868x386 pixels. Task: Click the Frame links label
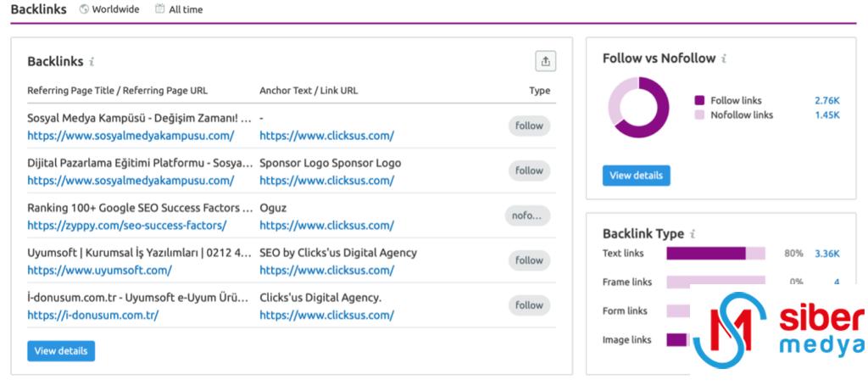click(x=627, y=283)
